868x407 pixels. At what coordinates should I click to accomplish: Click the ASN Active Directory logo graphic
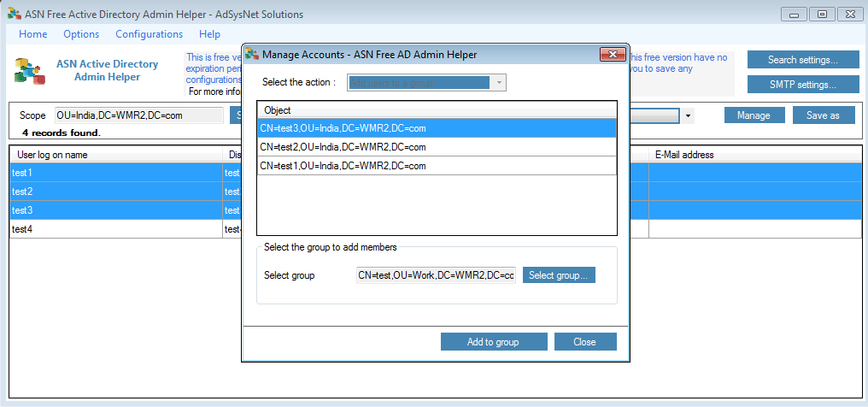(29, 71)
